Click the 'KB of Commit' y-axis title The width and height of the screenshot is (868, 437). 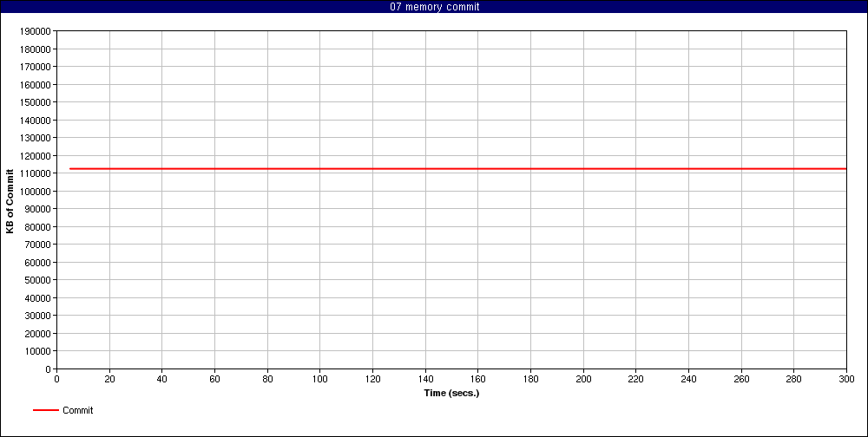tap(10, 201)
